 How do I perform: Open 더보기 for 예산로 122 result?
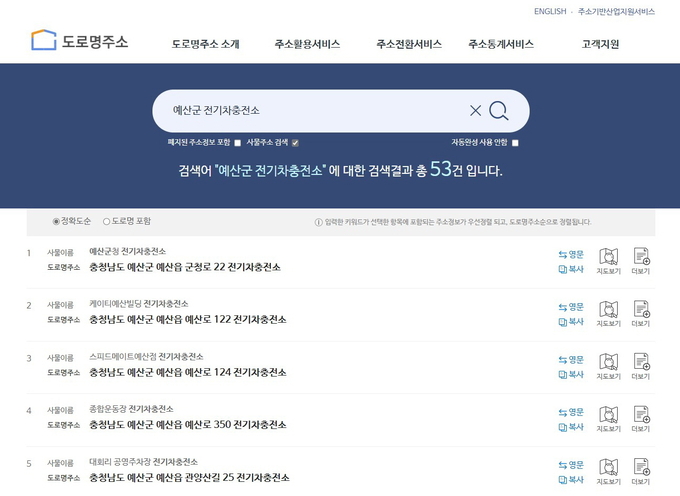point(641,313)
